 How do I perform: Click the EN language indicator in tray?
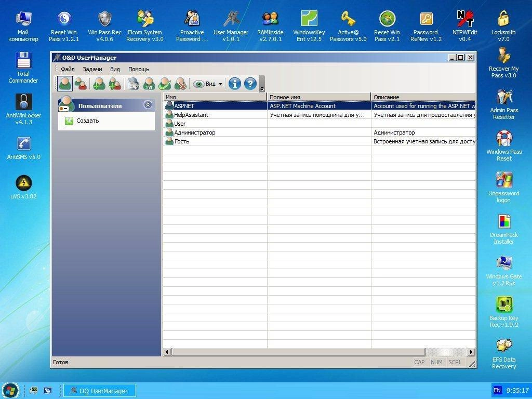(497, 391)
